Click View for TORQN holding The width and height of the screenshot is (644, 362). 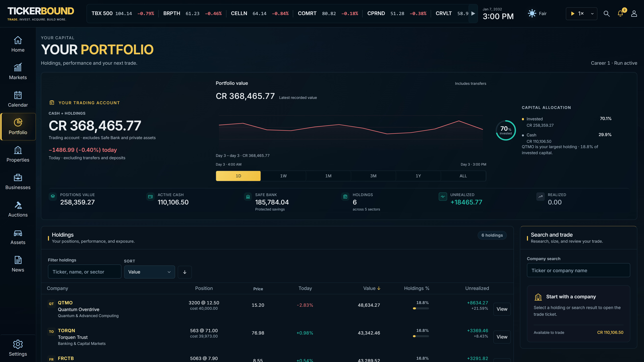[x=502, y=337]
